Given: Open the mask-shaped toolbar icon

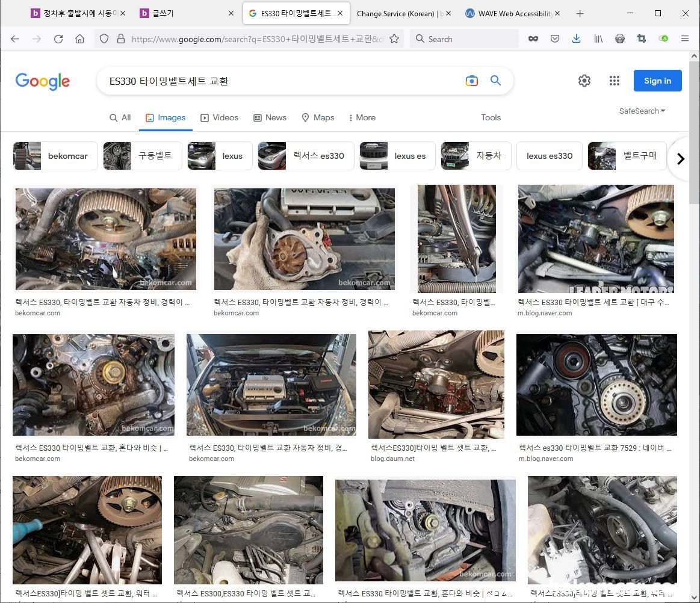Looking at the screenshot, I should click(533, 39).
